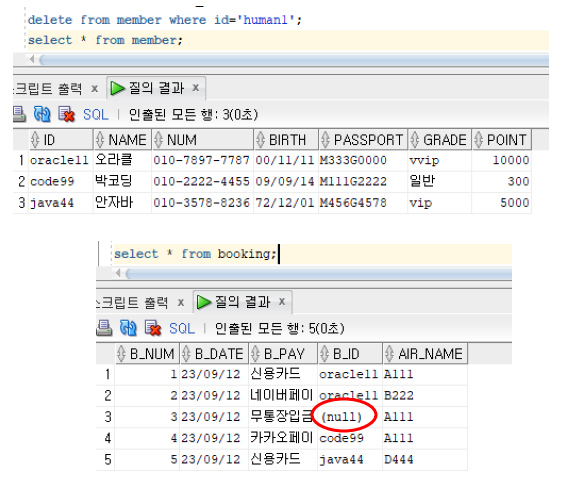
Task: Select the oracle11 cell in member ID column
Action: [x=60, y=160]
